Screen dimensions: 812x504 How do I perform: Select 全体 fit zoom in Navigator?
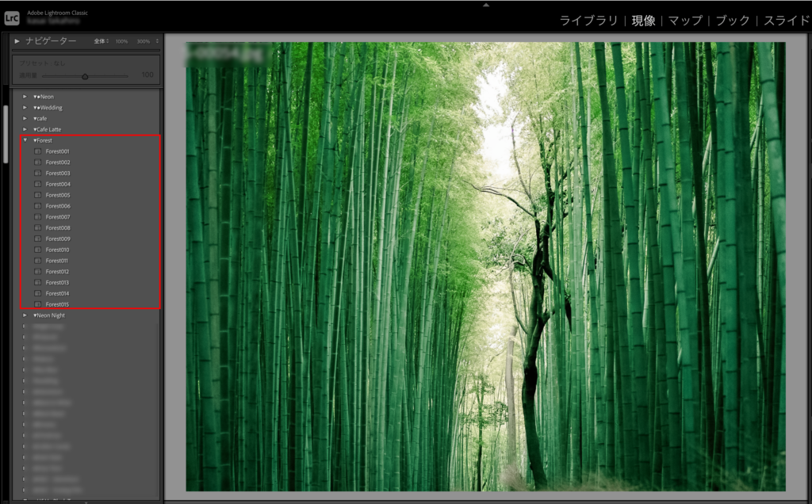pyautogui.click(x=100, y=41)
